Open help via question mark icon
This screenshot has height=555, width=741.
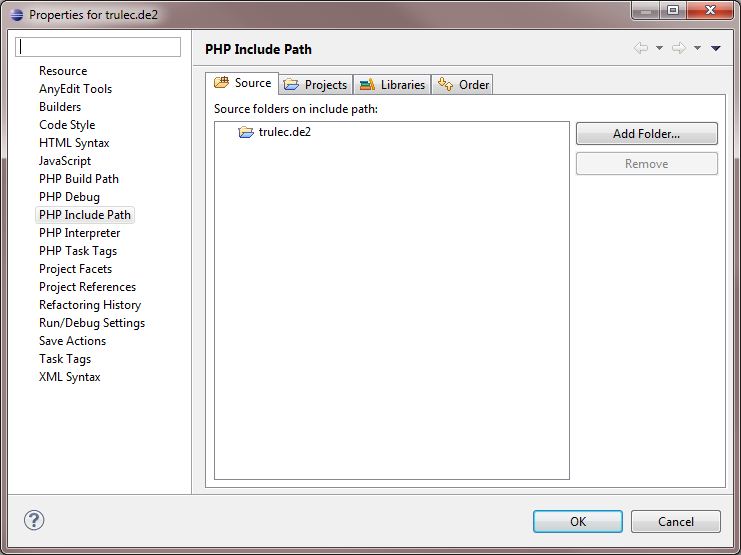point(34,520)
